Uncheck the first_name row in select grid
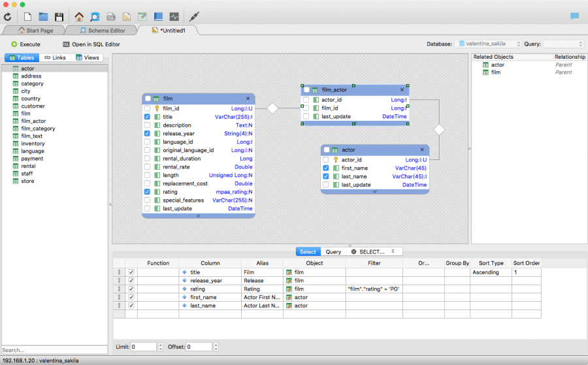 point(131,297)
